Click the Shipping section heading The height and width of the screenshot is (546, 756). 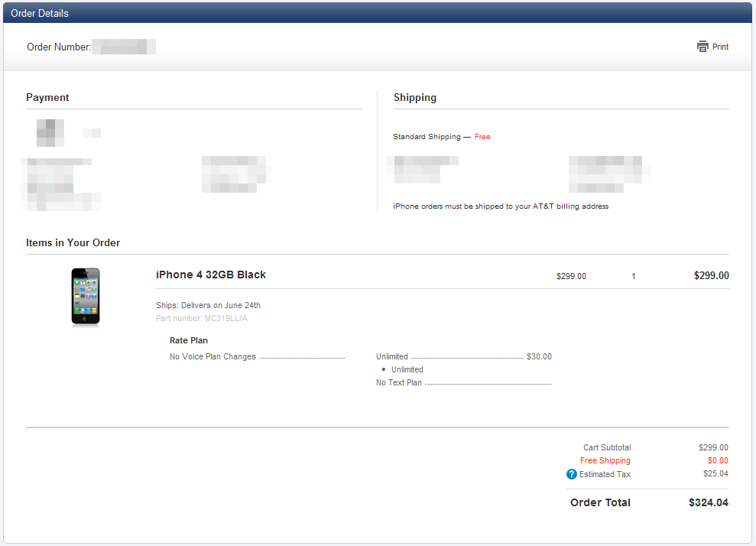pos(414,97)
